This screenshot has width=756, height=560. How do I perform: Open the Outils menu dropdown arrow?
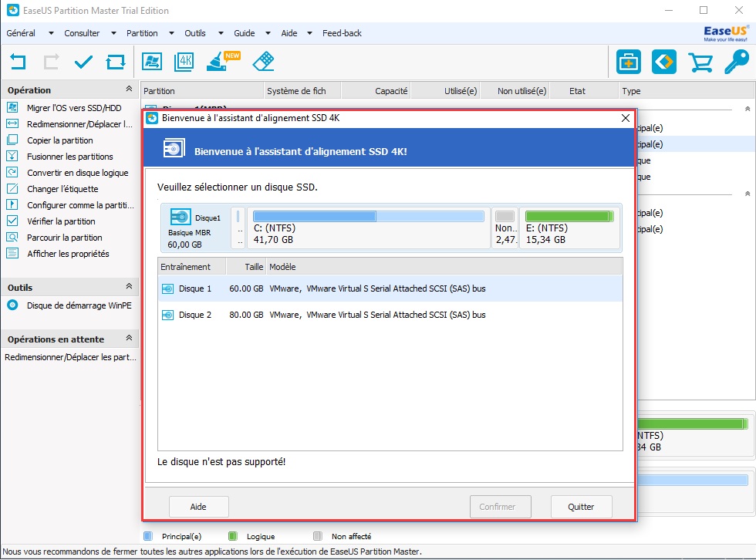click(x=221, y=33)
